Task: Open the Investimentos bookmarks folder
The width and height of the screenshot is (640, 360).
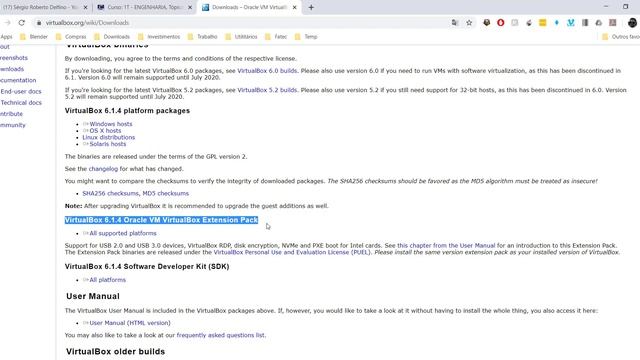Action: tap(159, 37)
